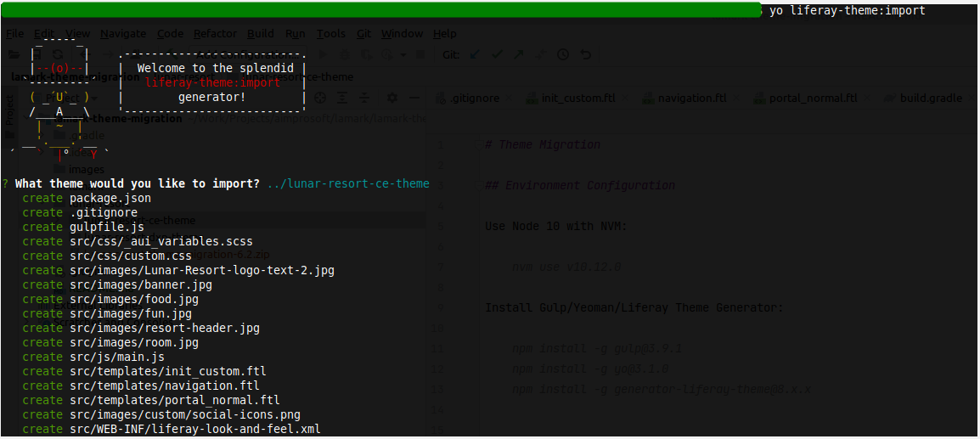Hide the Project panel with minus icon
Screen dimensions: 980x439
414,98
